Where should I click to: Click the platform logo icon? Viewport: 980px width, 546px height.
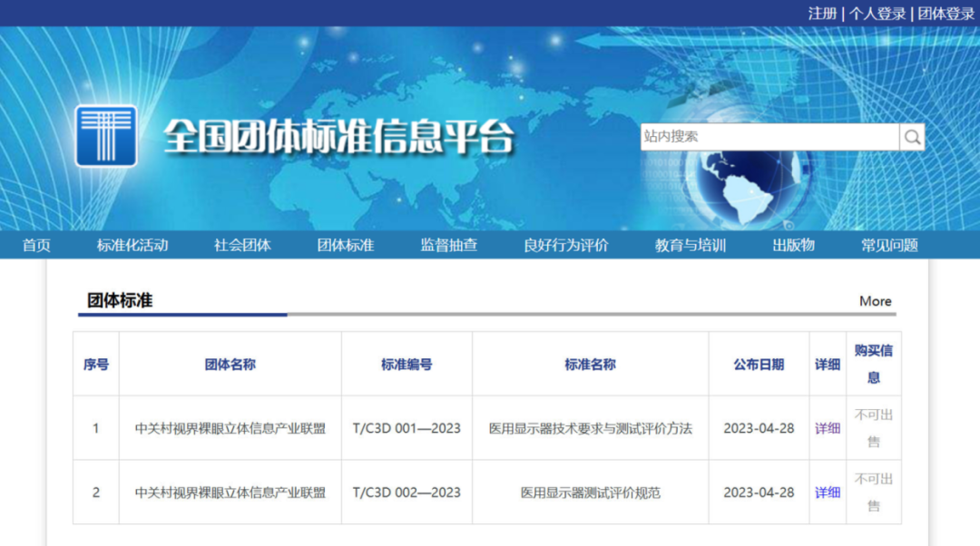[x=106, y=135]
